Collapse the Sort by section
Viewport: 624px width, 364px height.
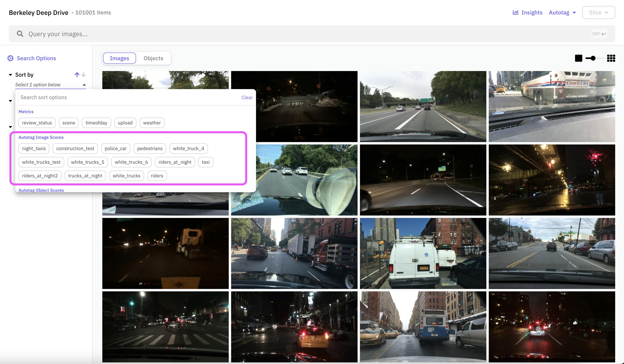(10, 75)
